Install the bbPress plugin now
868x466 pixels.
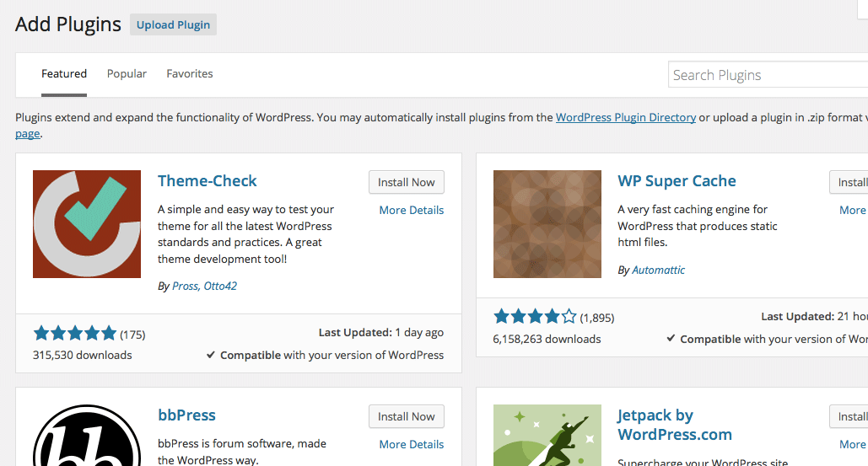click(407, 417)
